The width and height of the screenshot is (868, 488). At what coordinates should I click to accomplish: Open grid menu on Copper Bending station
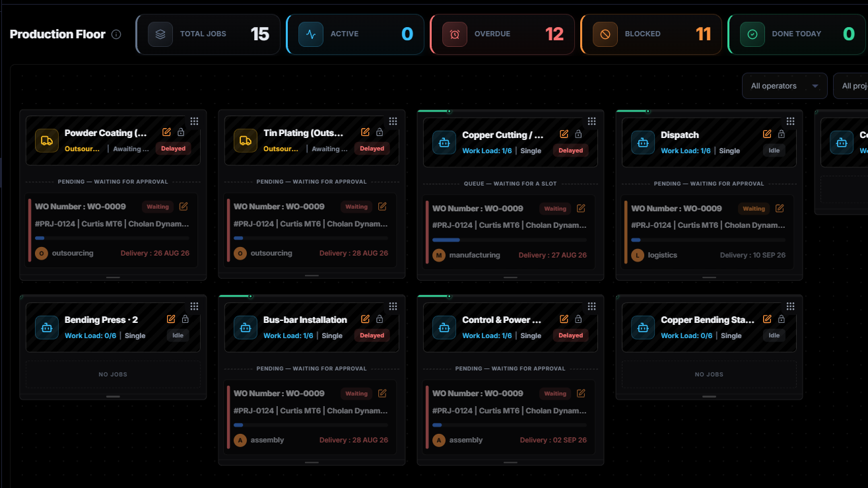pos(790,306)
